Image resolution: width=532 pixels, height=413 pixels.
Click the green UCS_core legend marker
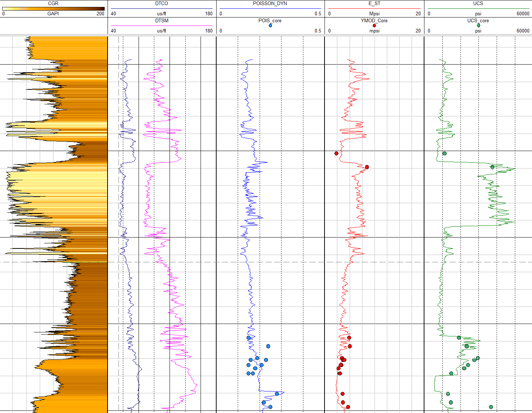coord(478,26)
